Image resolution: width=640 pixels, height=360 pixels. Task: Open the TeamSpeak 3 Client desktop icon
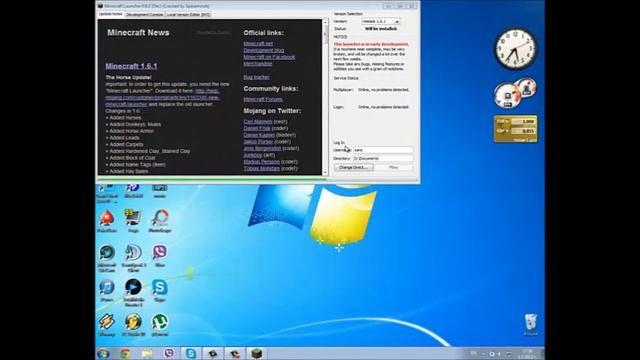tap(133, 253)
